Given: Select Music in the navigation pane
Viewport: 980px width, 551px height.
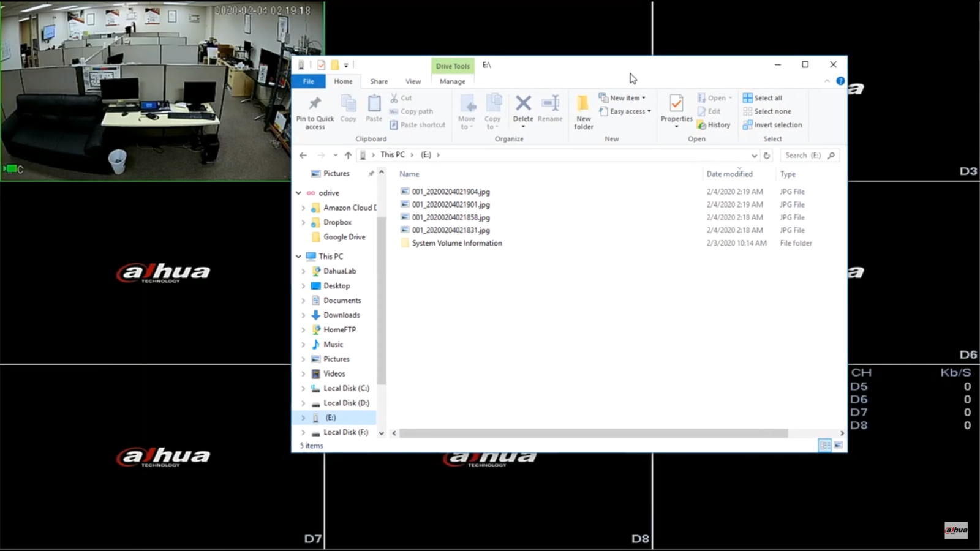Looking at the screenshot, I should (x=333, y=345).
